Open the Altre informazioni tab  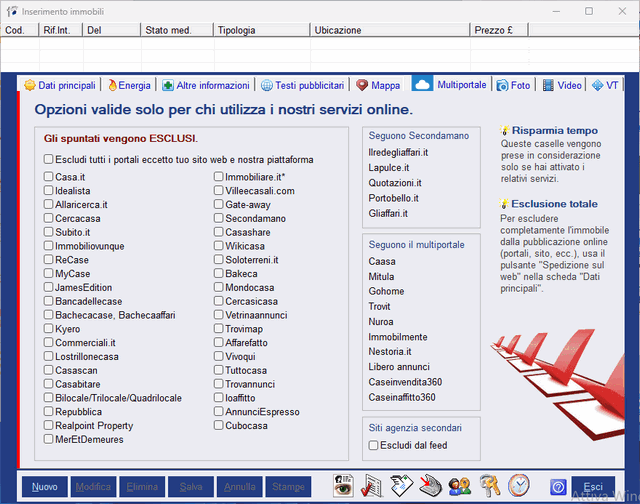(x=206, y=85)
